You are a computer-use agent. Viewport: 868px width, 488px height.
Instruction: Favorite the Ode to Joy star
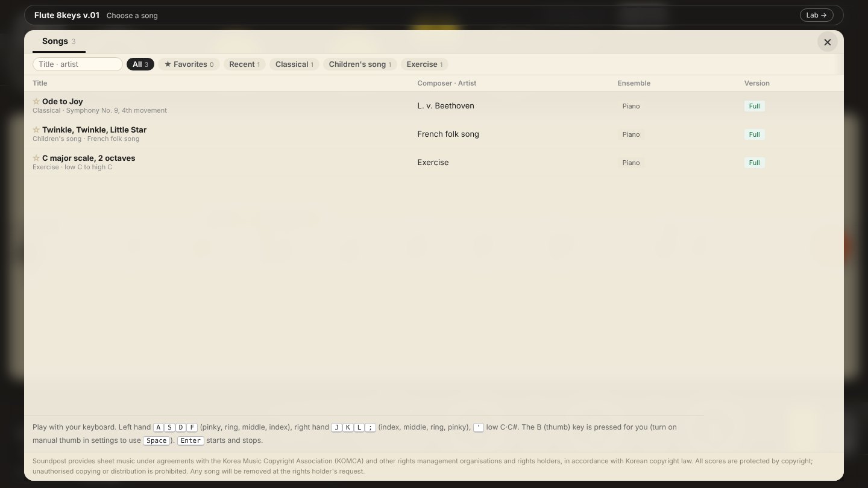tap(36, 101)
